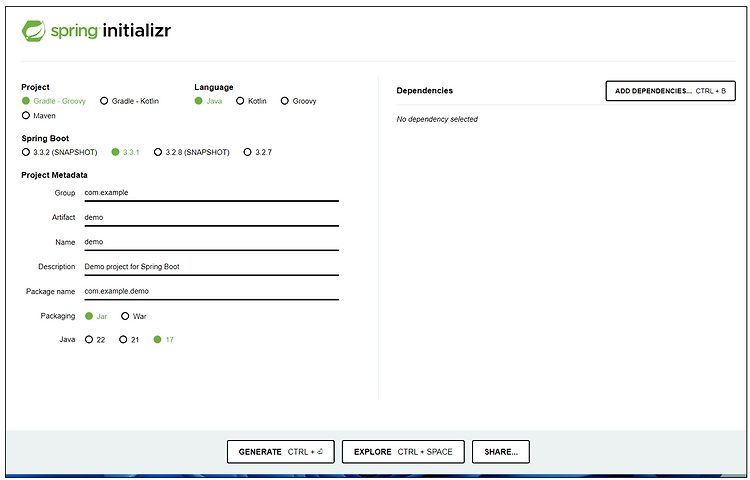750x480 pixels.
Task: Choose Maven as project type
Action: point(38,116)
